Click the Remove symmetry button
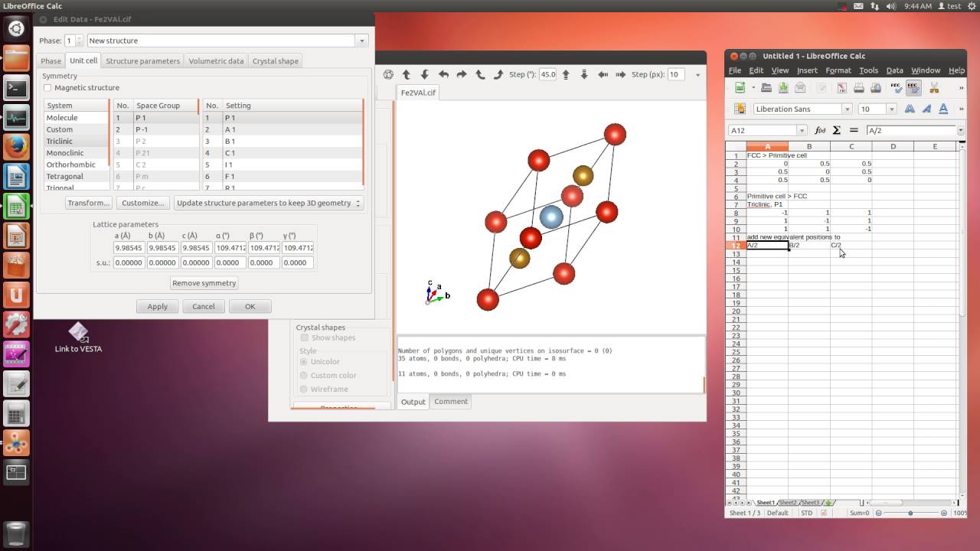Image resolution: width=980 pixels, height=551 pixels. coord(204,283)
